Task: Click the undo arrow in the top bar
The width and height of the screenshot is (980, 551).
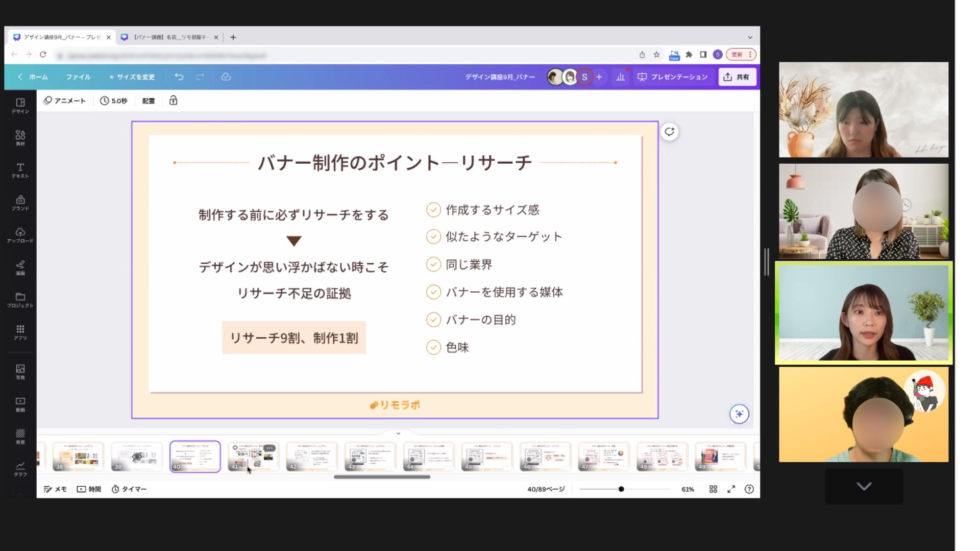Action: pyautogui.click(x=179, y=77)
